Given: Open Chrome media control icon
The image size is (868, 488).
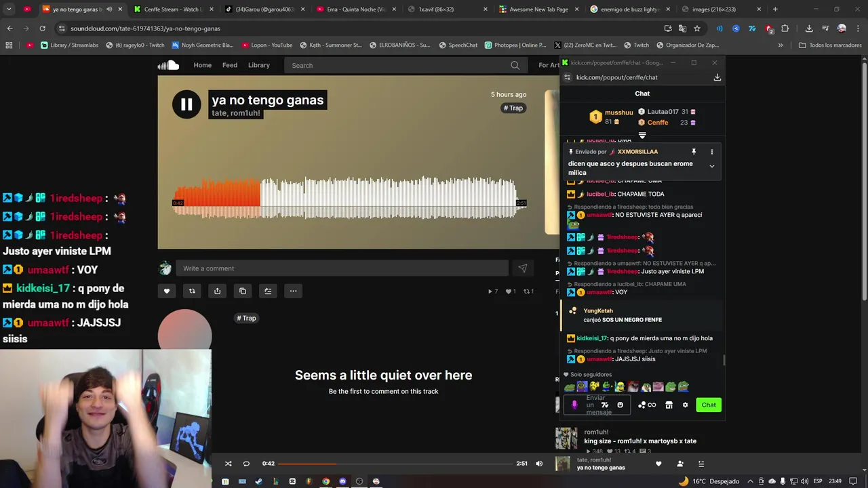Looking at the screenshot, I should point(825,28).
